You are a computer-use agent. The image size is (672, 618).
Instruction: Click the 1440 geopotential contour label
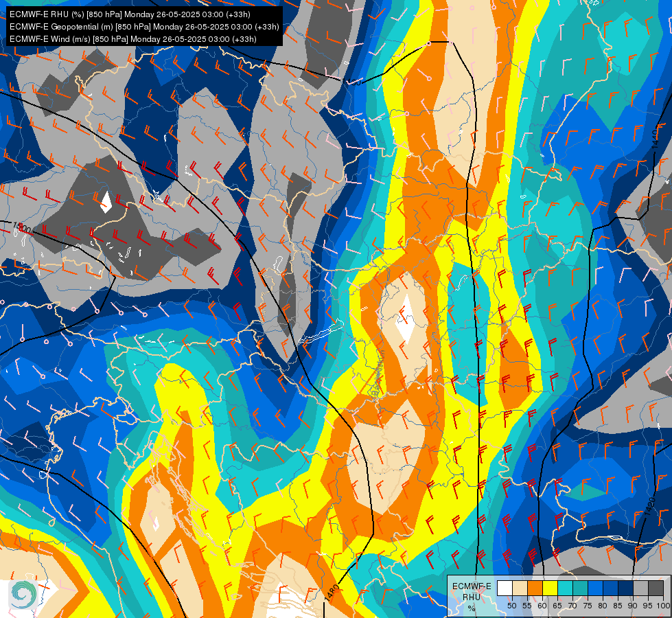point(656,139)
